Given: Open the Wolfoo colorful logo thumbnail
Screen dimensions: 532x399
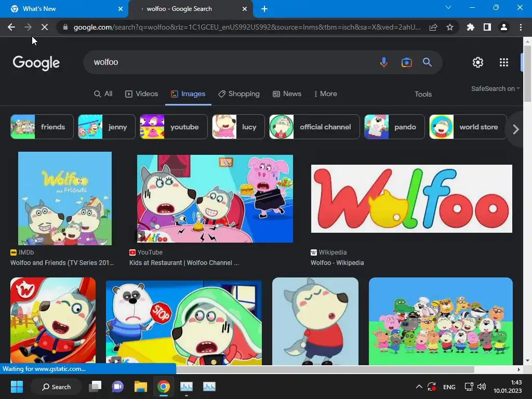Looking at the screenshot, I should pos(411,199).
